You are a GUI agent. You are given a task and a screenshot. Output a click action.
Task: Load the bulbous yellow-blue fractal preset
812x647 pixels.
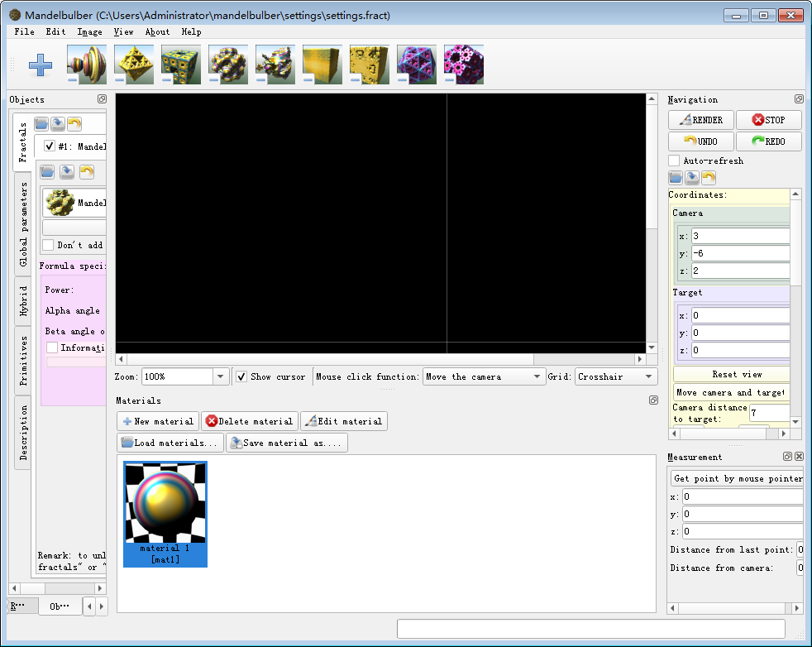(228, 65)
